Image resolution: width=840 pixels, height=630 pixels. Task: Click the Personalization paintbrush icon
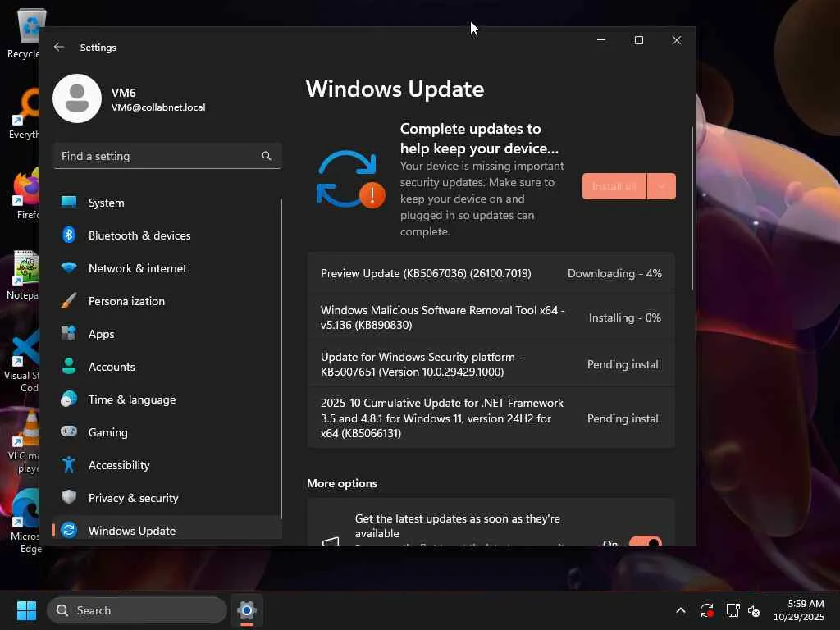pyautogui.click(x=69, y=300)
